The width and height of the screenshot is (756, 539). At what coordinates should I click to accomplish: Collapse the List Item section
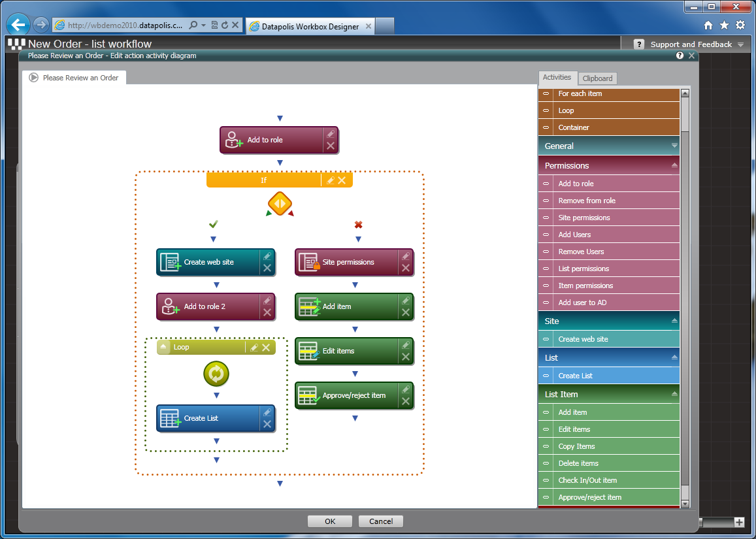(674, 394)
